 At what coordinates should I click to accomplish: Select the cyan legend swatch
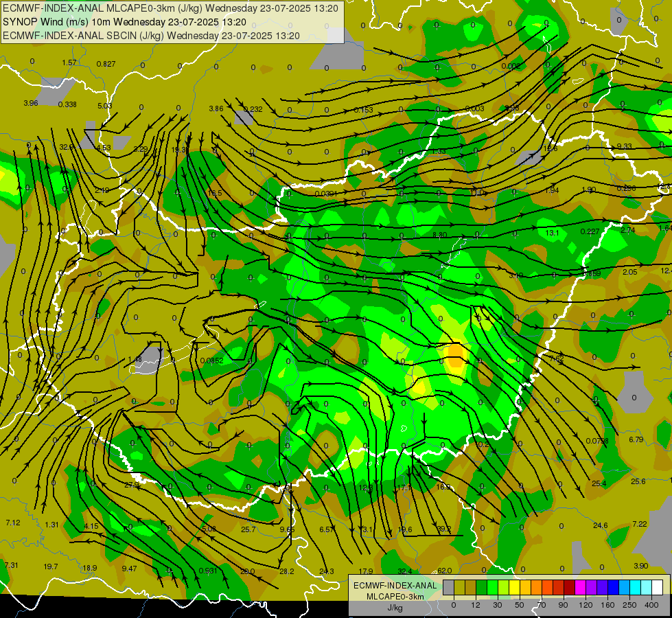point(635,587)
